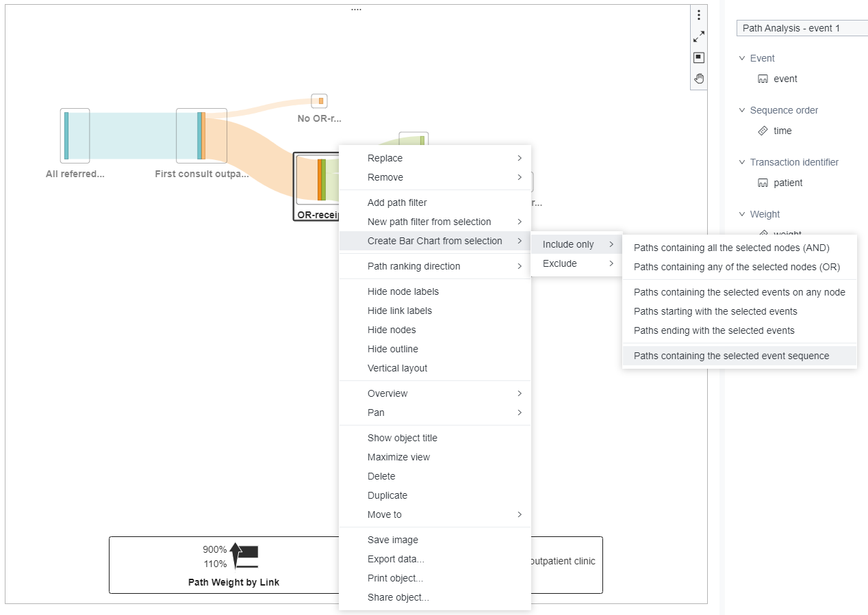Click the No OR-r... orange node

click(x=320, y=101)
